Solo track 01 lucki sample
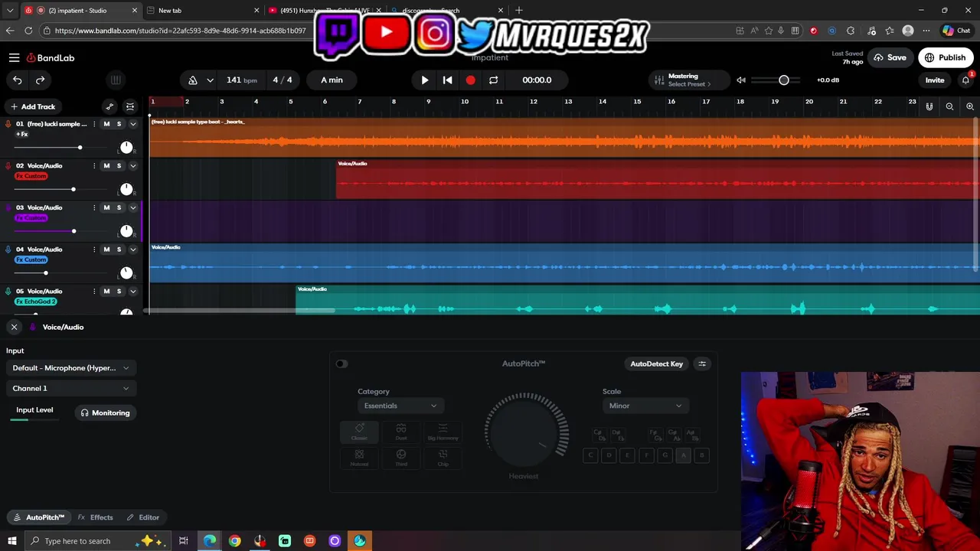This screenshot has height=551, width=980. click(x=119, y=124)
